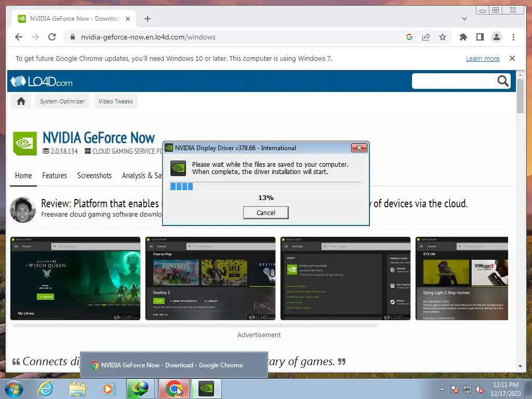Image resolution: width=532 pixels, height=399 pixels.
Task: Select the Home tab
Action: point(23,176)
